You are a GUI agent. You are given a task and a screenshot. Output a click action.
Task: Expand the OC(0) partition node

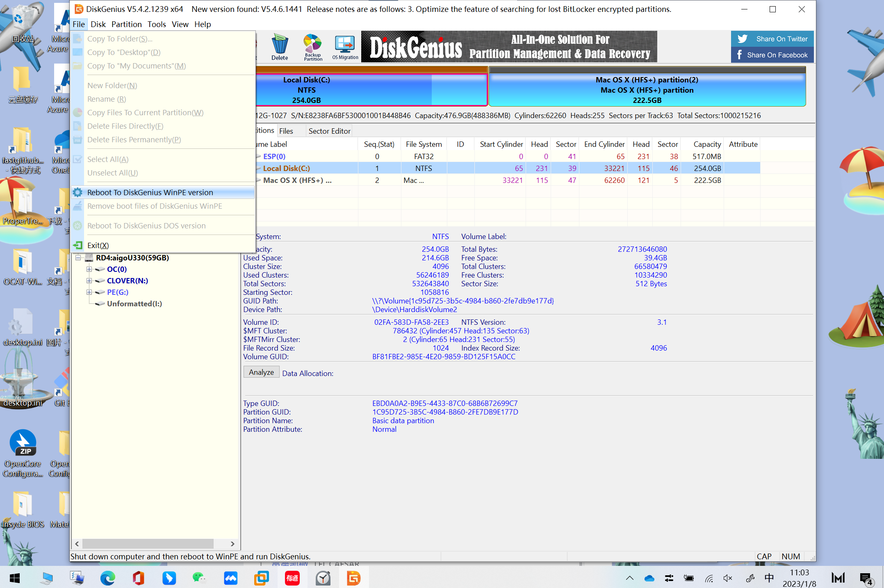89,269
